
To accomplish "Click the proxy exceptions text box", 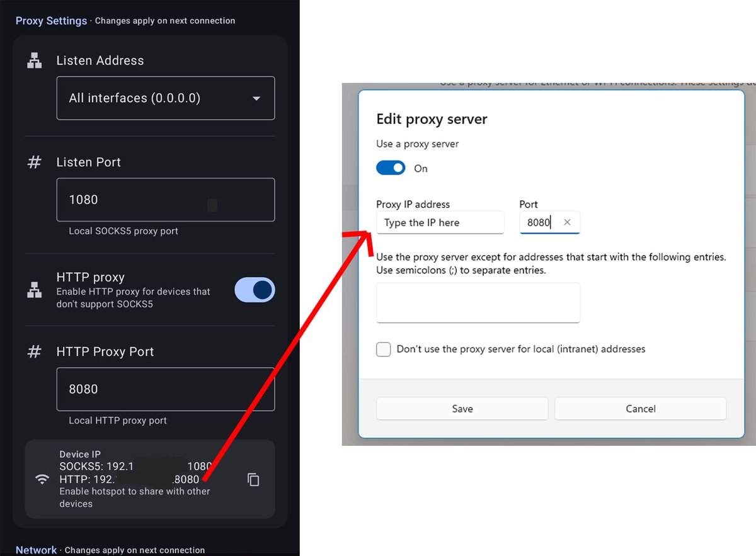I will (478, 303).
